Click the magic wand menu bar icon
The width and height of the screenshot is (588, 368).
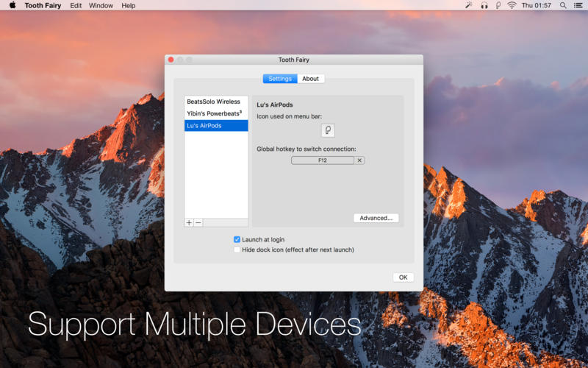coord(469,5)
